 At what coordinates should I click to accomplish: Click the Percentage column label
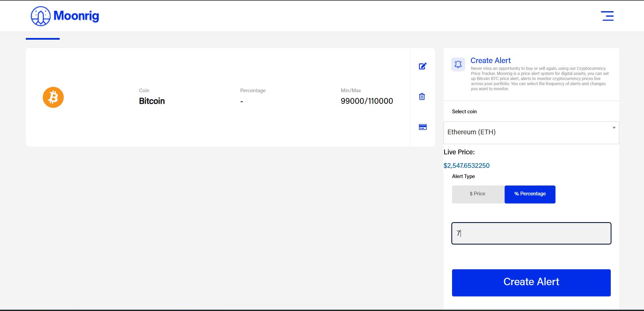pos(253,91)
